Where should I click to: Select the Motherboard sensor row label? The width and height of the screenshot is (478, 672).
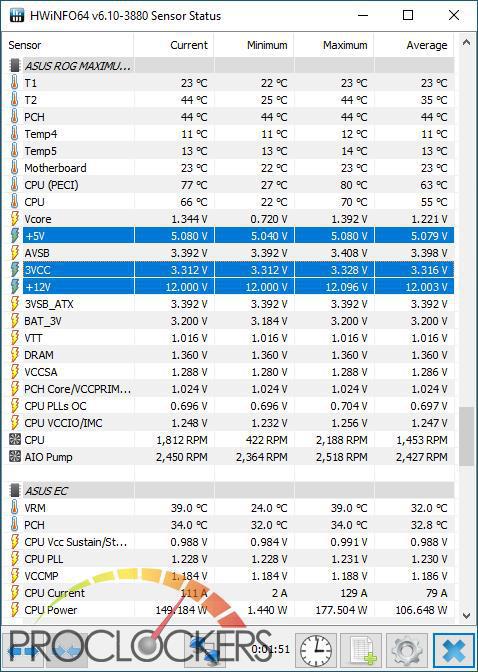click(x=55, y=168)
